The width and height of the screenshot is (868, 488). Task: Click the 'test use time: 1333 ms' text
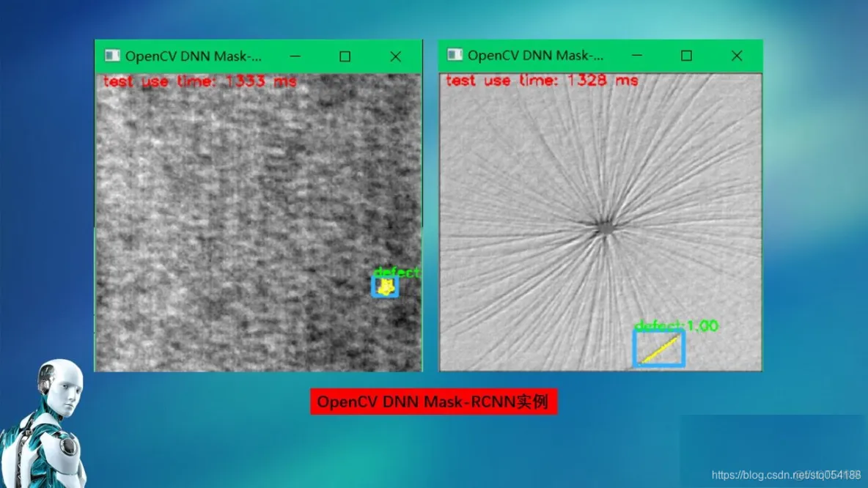(x=200, y=81)
